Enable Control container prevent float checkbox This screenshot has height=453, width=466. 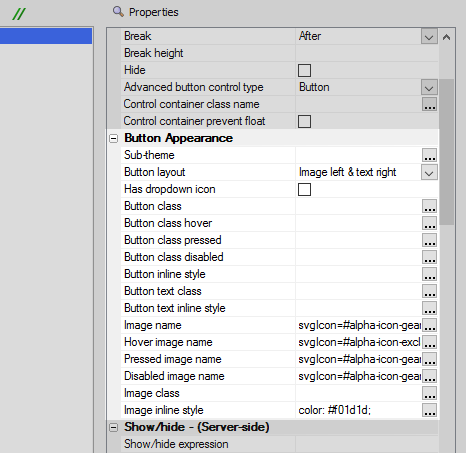click(x=304, y=121)
